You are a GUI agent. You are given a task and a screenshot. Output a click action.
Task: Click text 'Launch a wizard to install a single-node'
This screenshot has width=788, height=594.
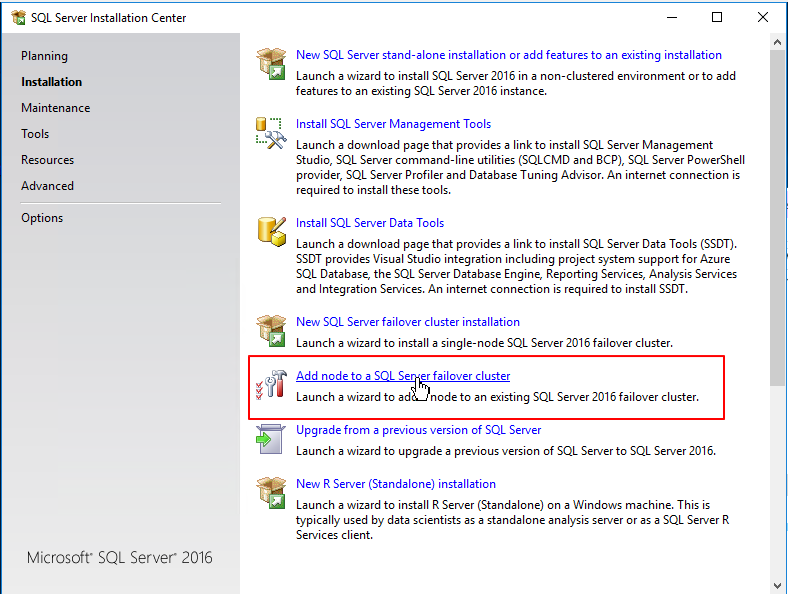tap(484, 343)
